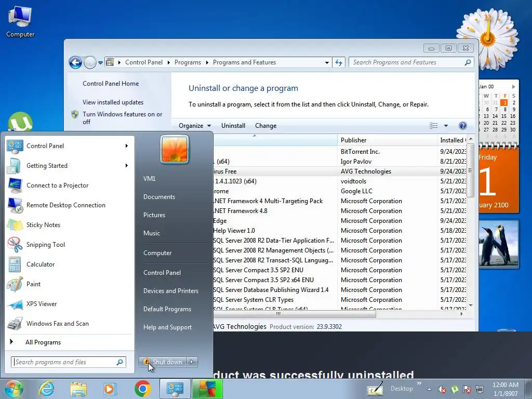This screenshot has height=399, width=532.
Task: Show hidden tray icons arrow
Action: (429, 389)
